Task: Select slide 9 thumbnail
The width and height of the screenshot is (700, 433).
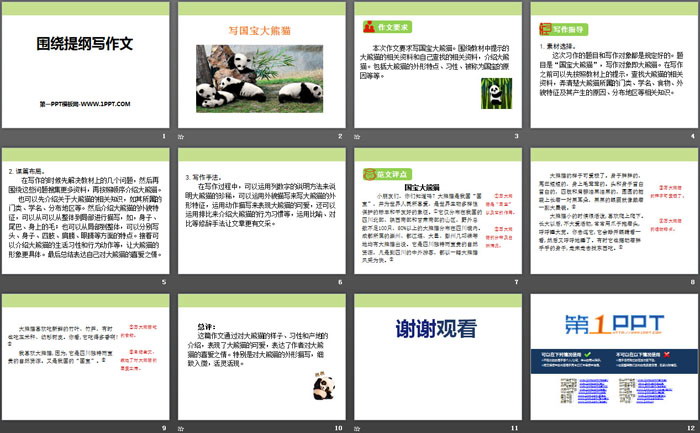Action: pyautogui.click(x=85, y=357)
